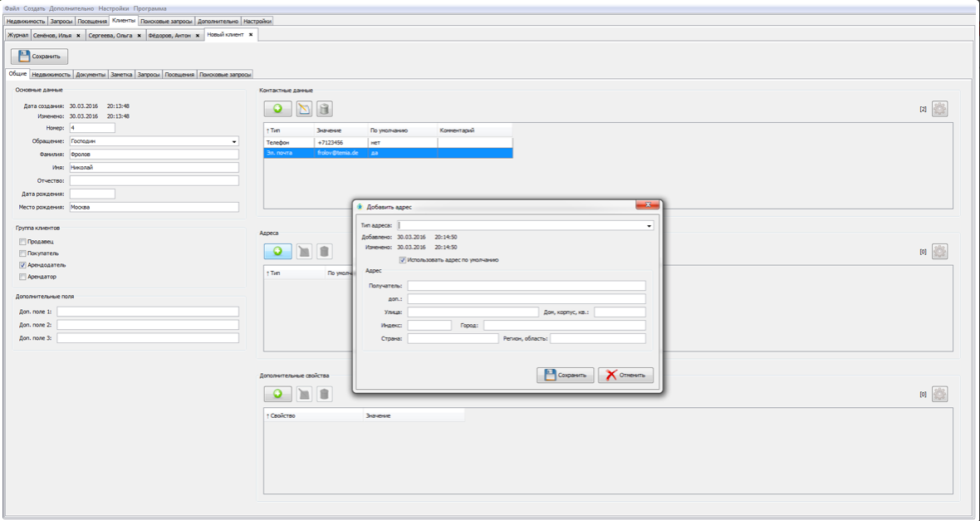The height and width of the screenshot is (521, 980).
Task: Focus the Получатель field
Action: [527, 286]
